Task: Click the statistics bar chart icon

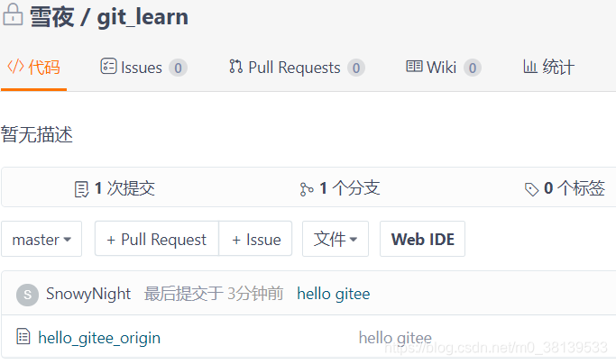Action: pyautogui.click(x=530, y=67)
